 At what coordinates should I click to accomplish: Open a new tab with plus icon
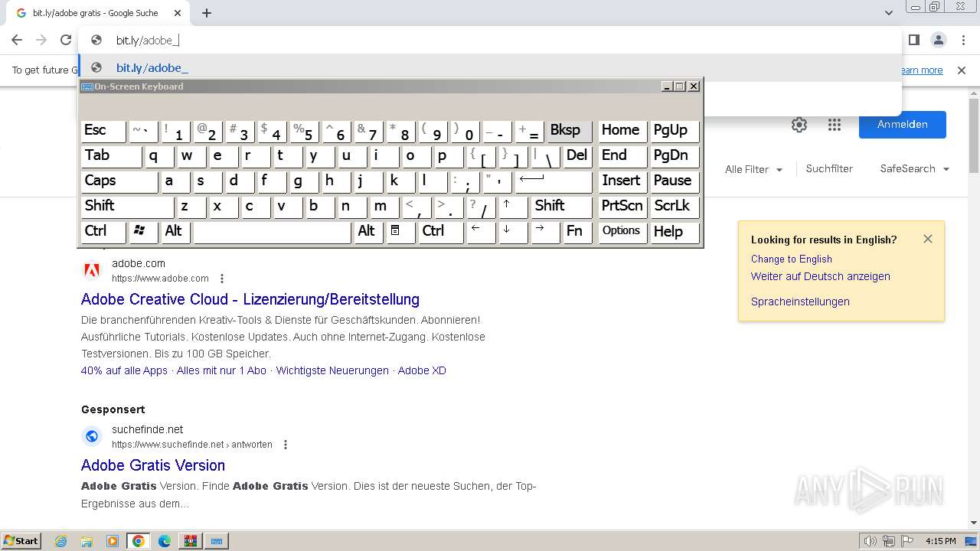coord(207,13)
